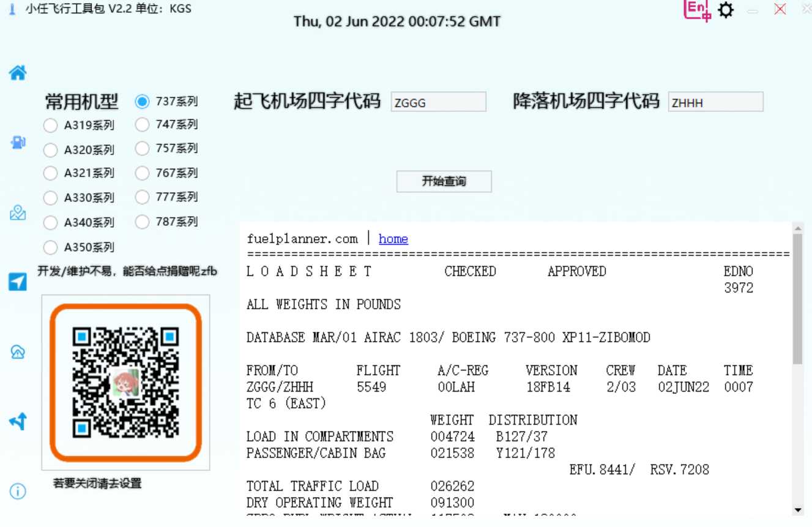The image size is (812, 527).
Task: Click the app logo in the title bar
Action: (12, 10)
